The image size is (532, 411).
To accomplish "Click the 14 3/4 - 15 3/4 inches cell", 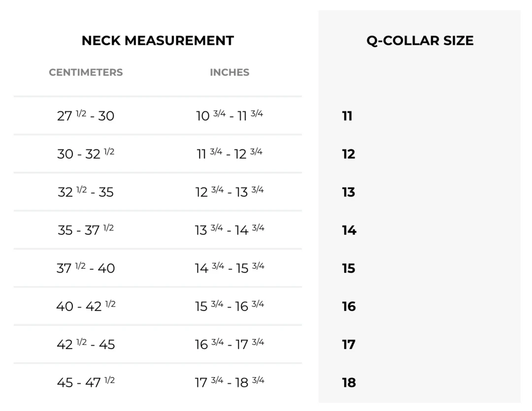I will coord(230,268).
